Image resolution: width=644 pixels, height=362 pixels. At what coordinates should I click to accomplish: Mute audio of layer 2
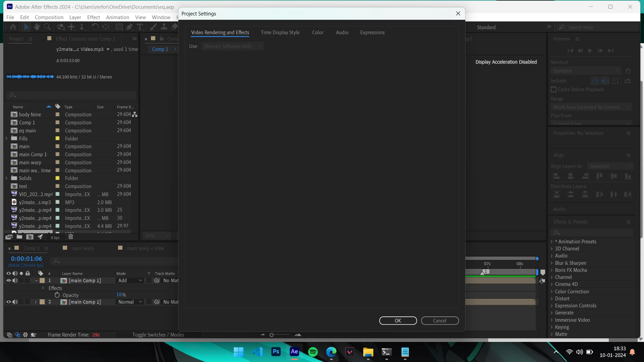click(15, 302)
